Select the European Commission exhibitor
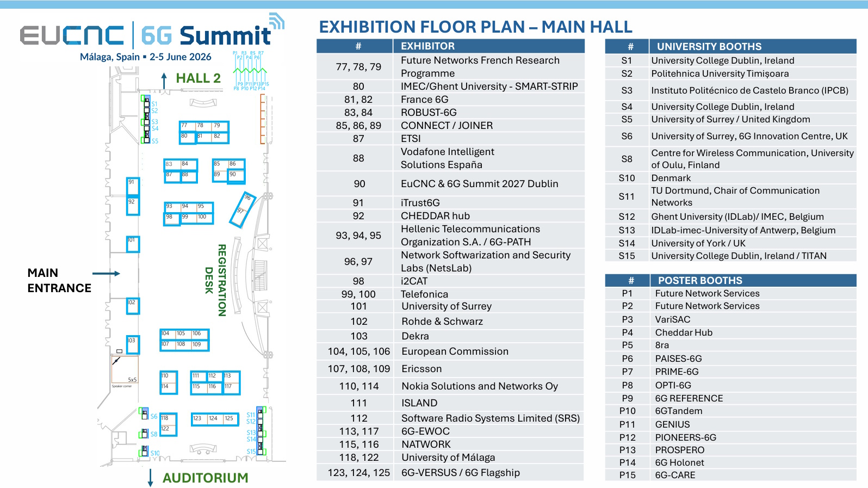Screen dimensions: 868x488 coord(455,351)
